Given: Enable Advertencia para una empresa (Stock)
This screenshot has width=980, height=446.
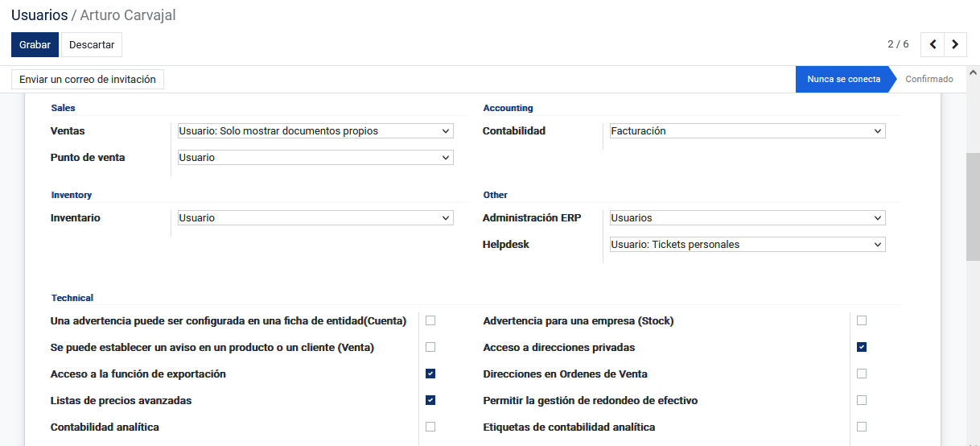Looking at the screenshot, I should (862, 320).
